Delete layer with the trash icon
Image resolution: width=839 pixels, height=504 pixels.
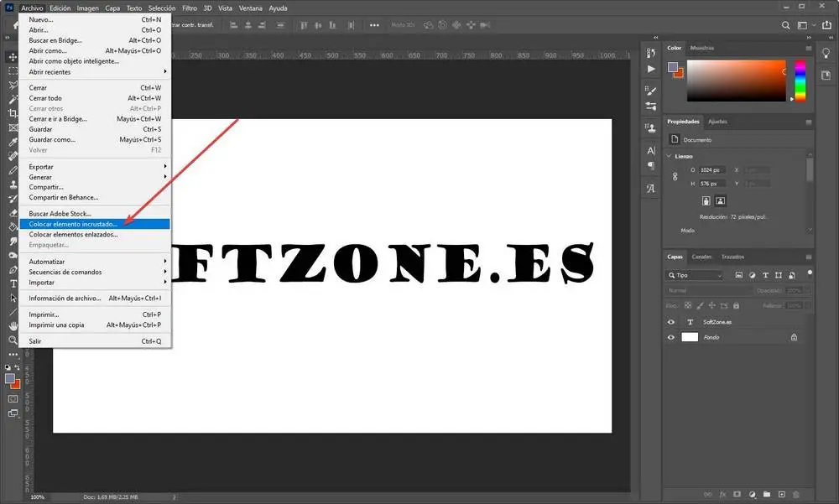coord(795,495)
